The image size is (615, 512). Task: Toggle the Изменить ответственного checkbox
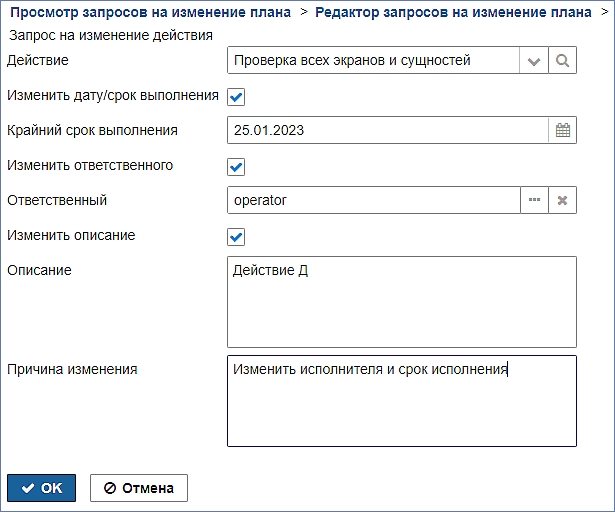coord(236,167)
